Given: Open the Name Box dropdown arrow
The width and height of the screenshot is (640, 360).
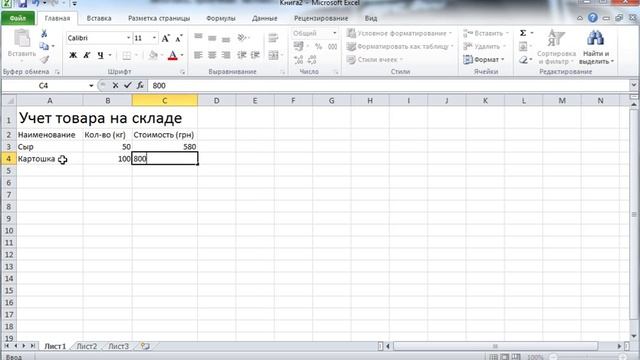Looking at the screenshot, I should (x=91, y=86).
